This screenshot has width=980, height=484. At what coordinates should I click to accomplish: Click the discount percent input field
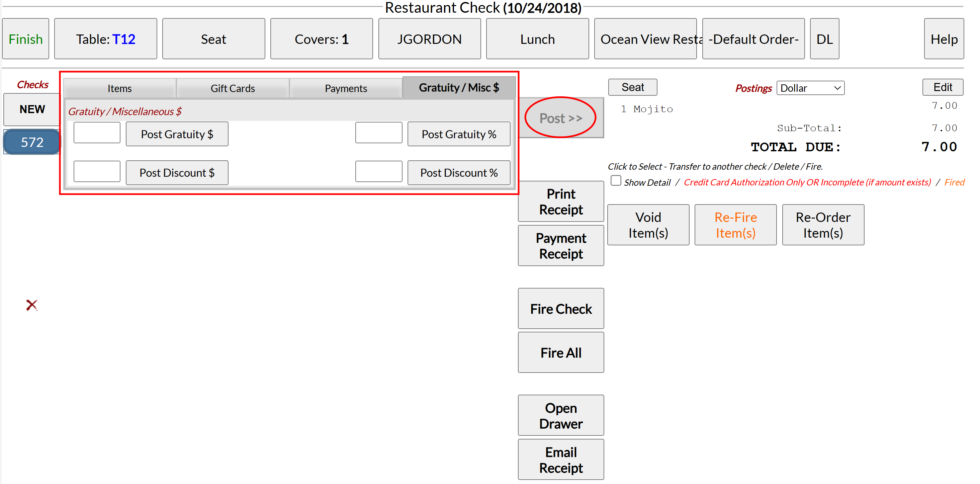378,172
